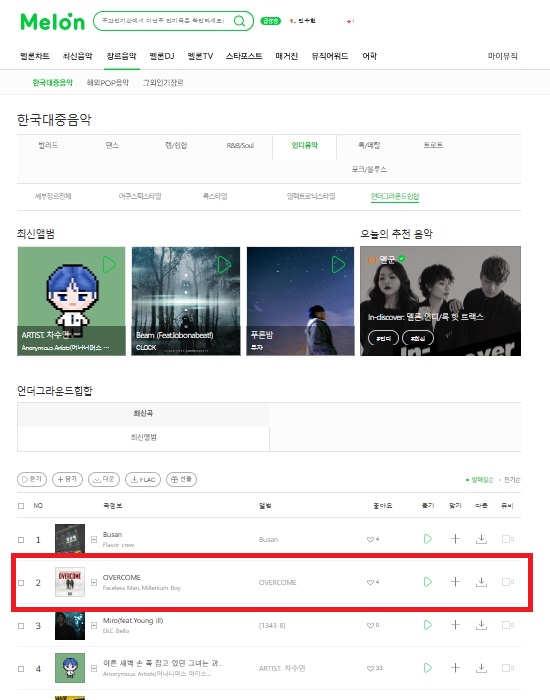Focus the Melon search input field
The width and height of the screenshot is (550, 700).
click(x=163, y=21)
